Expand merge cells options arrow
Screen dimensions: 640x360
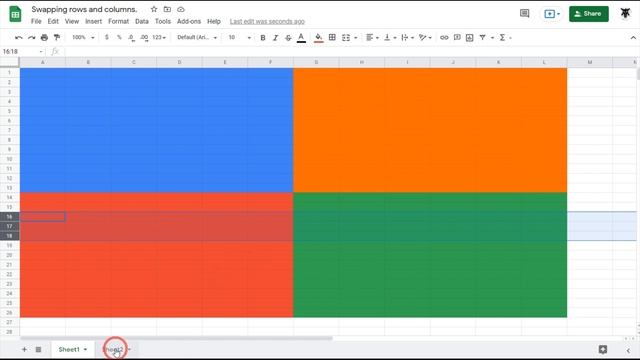356,38
